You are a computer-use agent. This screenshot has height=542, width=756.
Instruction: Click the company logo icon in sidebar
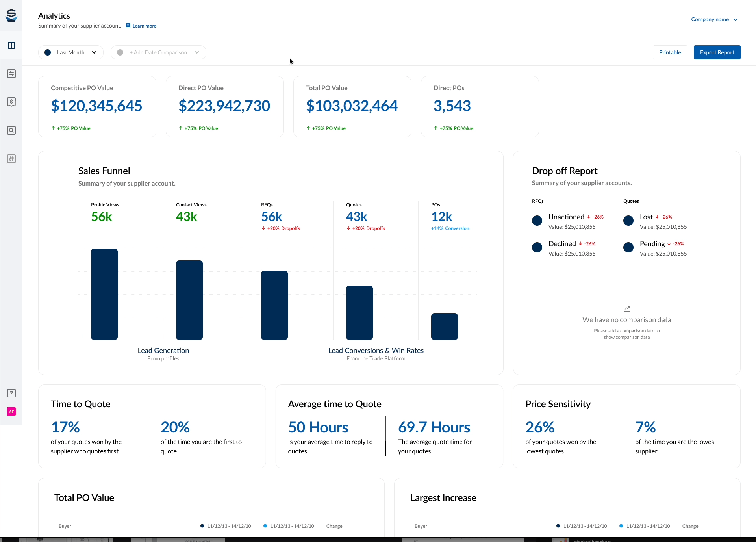coord(11,15)
